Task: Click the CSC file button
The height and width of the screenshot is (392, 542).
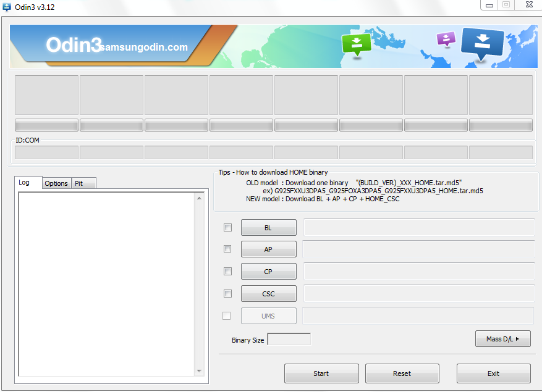Action: pyautogui.click(x=269, y=294)
